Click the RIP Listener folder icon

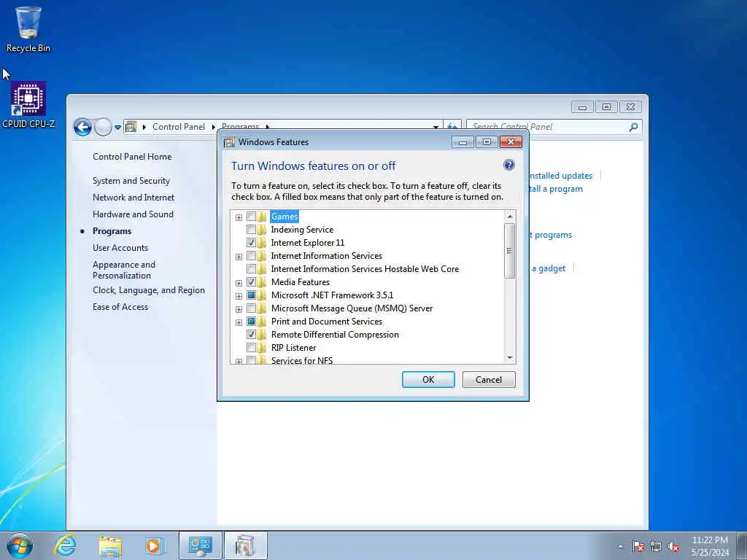[x=262, y=348]
